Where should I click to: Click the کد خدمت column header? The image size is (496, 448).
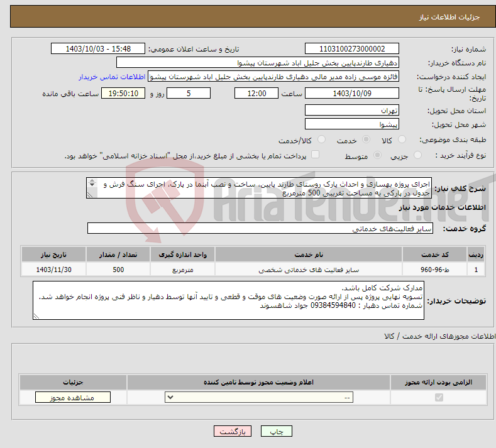click(435, 254)
